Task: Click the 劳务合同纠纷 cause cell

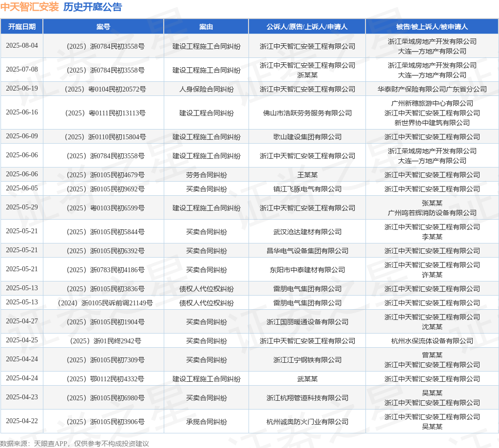Action: [206, 175]
